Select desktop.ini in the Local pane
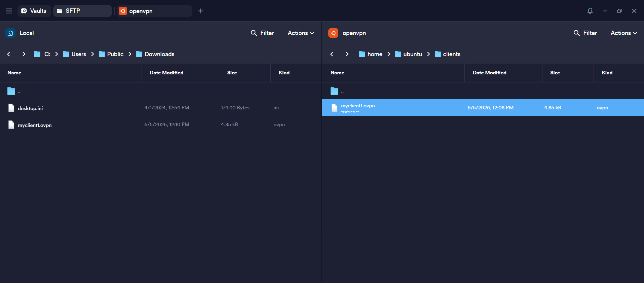This screenshot has height=283, width=644. coord(161,108)
